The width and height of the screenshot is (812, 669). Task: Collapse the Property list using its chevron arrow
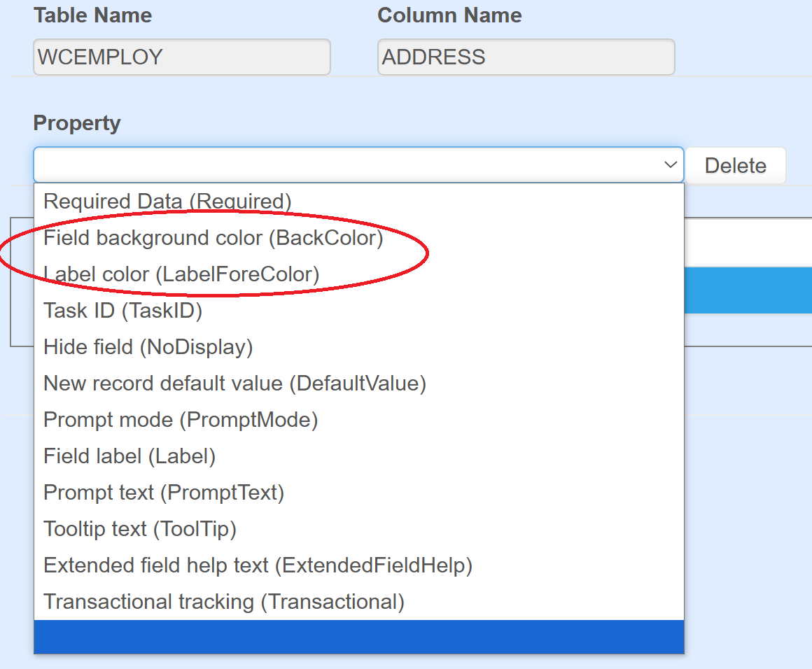[670, 165]
